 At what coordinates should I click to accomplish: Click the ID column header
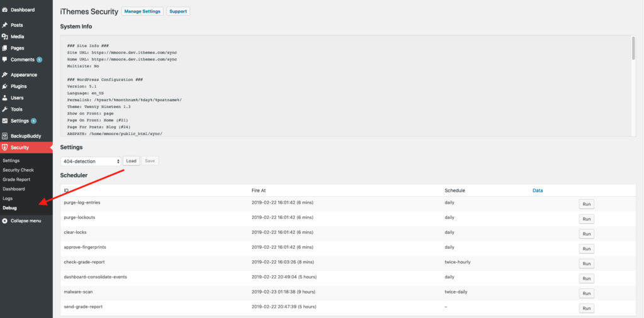(x=66, y=190)
